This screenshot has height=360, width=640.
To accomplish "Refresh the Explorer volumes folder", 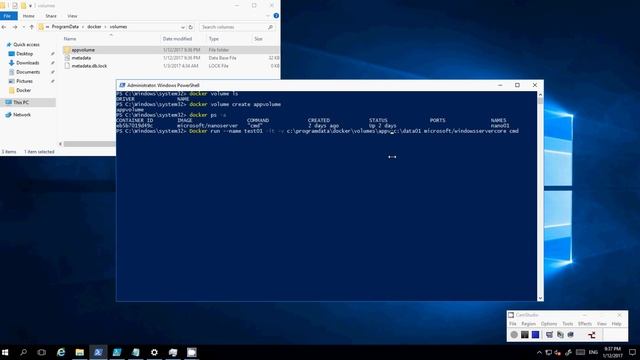I will pyautogui.click(x=190, y=27).
